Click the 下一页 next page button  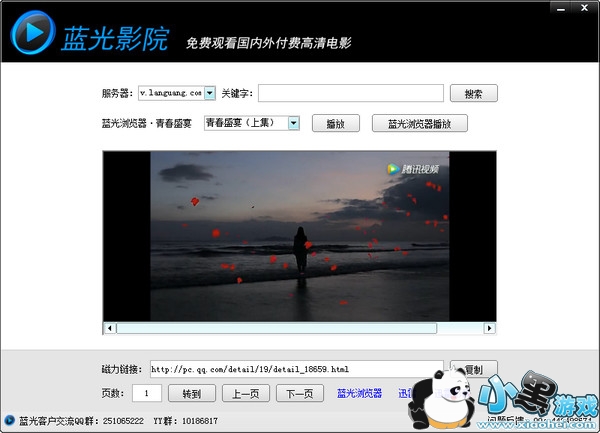coord(300,393)
